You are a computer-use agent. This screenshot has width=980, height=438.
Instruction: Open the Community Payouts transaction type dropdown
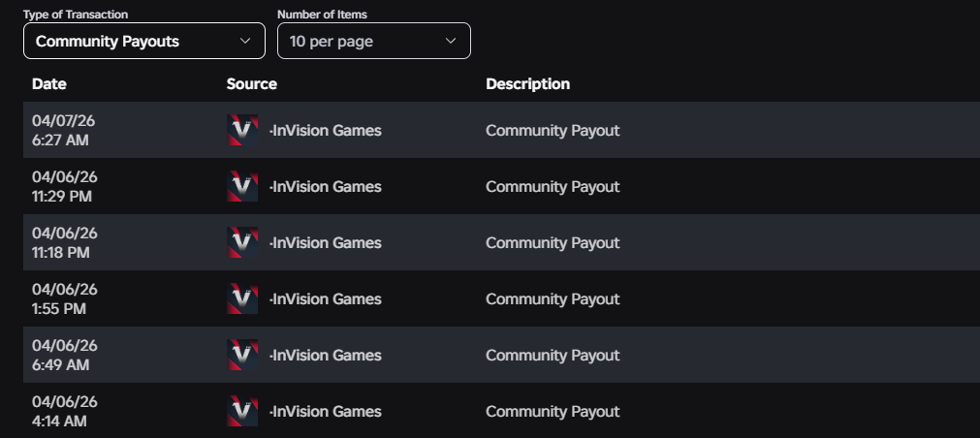click(143, 41)
